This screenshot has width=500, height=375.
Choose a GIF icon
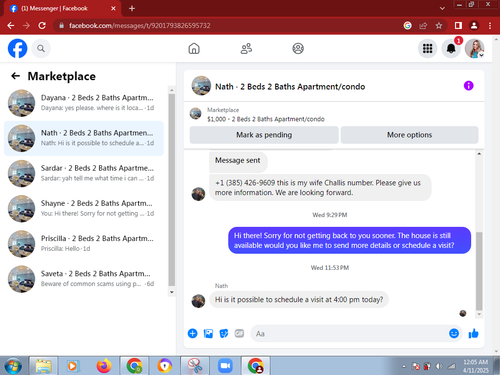pyautogui.click(x=239, y=333)
